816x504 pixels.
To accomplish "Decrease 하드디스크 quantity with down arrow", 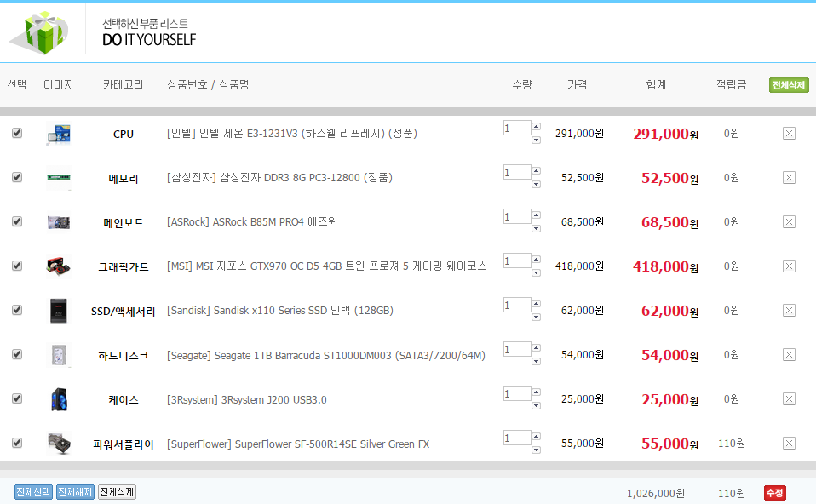I will click(x=536, y=361).
